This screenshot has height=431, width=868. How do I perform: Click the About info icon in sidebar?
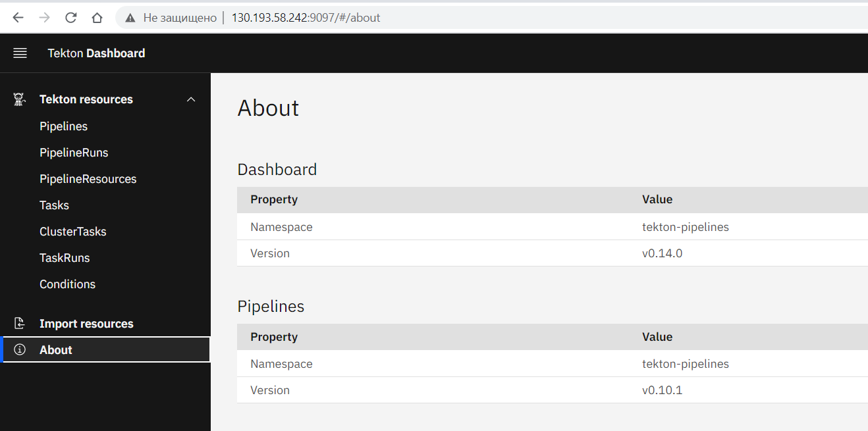19,349
